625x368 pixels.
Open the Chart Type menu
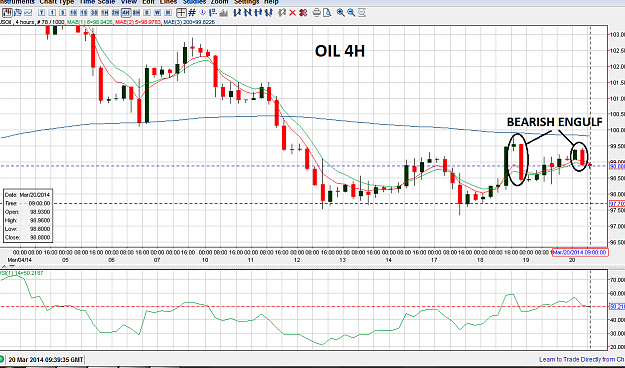pos(57,2)
